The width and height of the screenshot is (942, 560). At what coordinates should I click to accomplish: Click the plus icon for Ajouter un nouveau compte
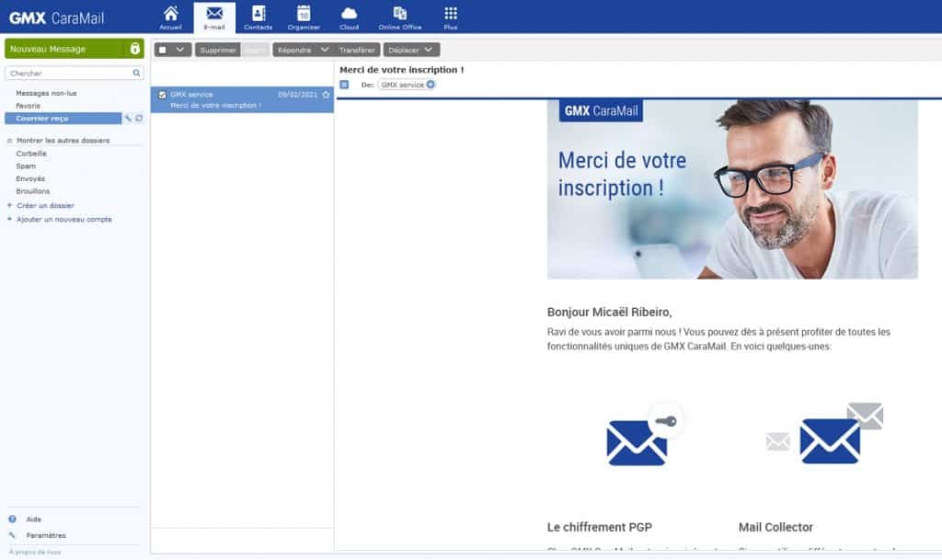[9, 219]
